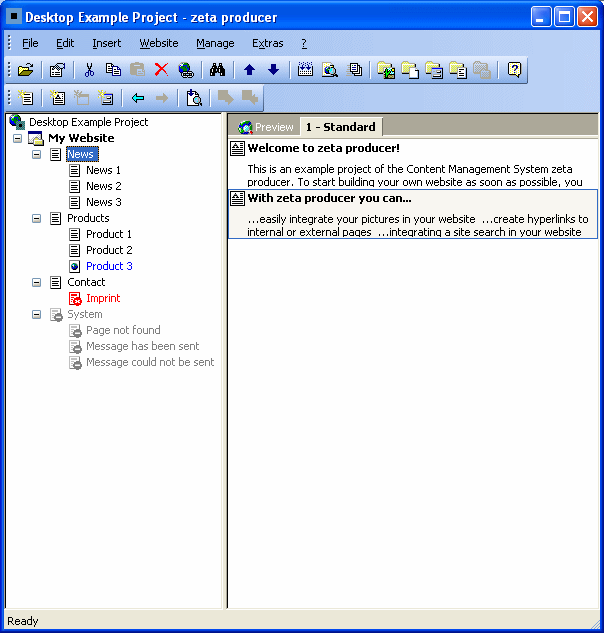604x633 pixels.
Task: Click the binoculars search icon
Action: pyautogui.click(x=217, y=70)
